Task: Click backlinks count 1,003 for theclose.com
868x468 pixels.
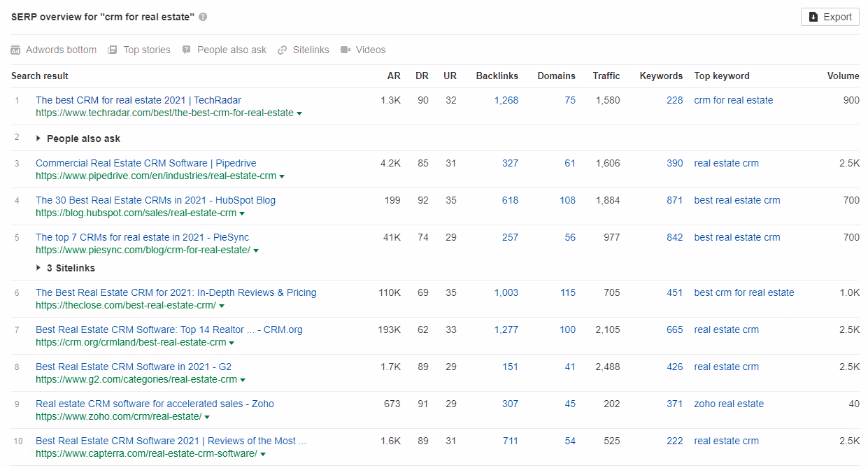Action: pyautogui.click(x=506, y=292)
